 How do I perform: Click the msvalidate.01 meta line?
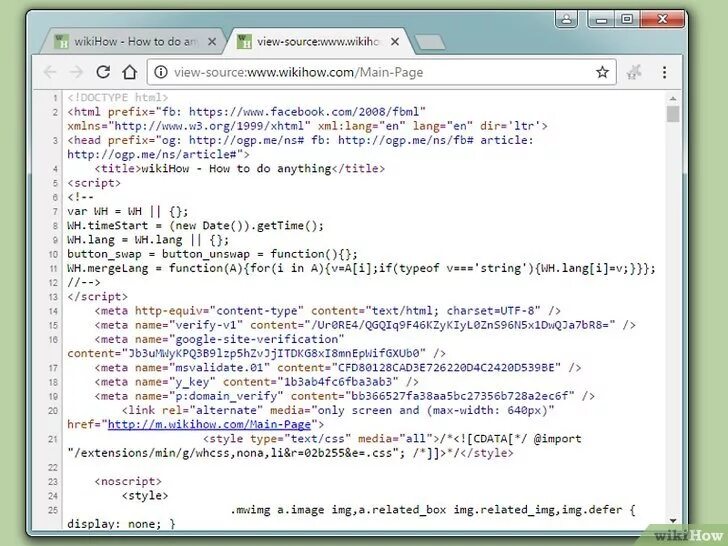pos(338,368)
